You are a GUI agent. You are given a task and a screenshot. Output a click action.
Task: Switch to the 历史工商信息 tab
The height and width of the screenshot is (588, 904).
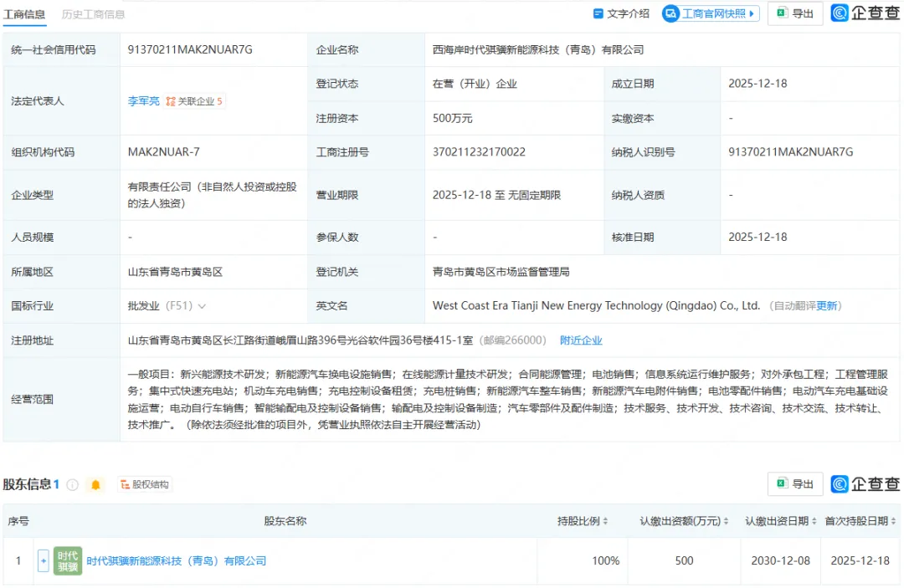93,14
